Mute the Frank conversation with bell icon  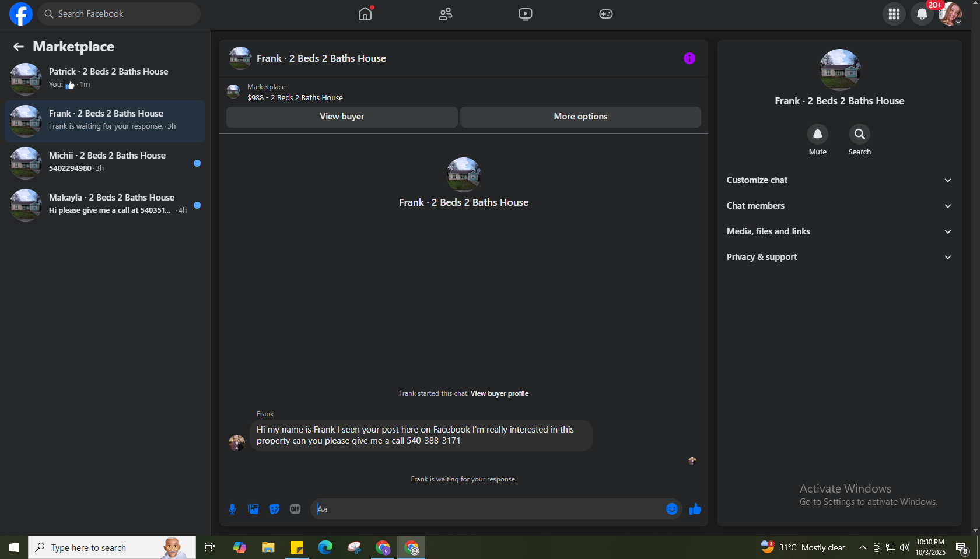(x=818, y=134)
